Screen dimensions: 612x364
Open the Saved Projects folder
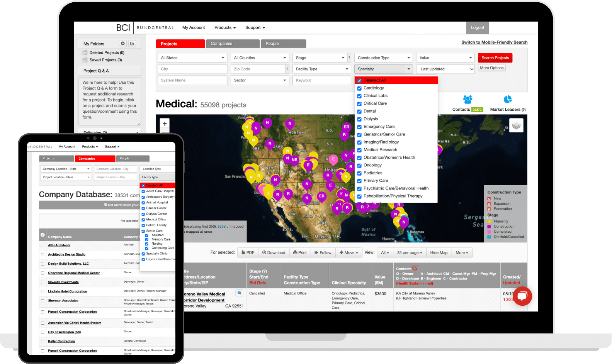click(x=105, y=60)
